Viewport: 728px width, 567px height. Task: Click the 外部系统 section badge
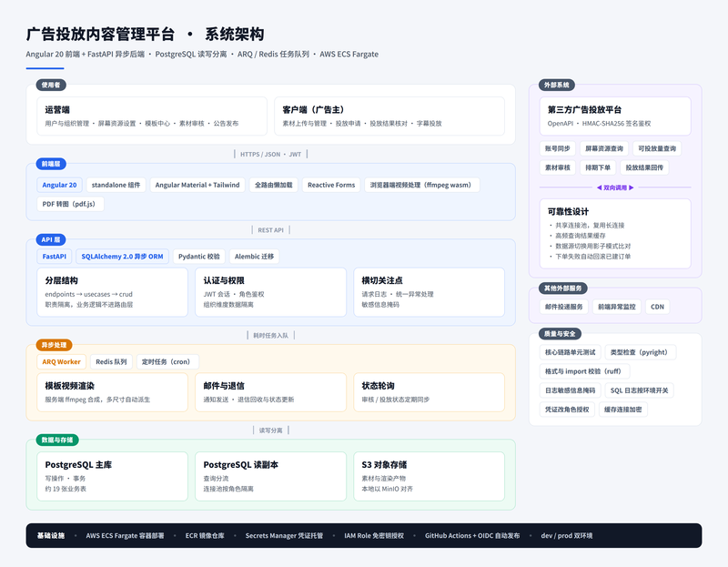coord(557,85)
